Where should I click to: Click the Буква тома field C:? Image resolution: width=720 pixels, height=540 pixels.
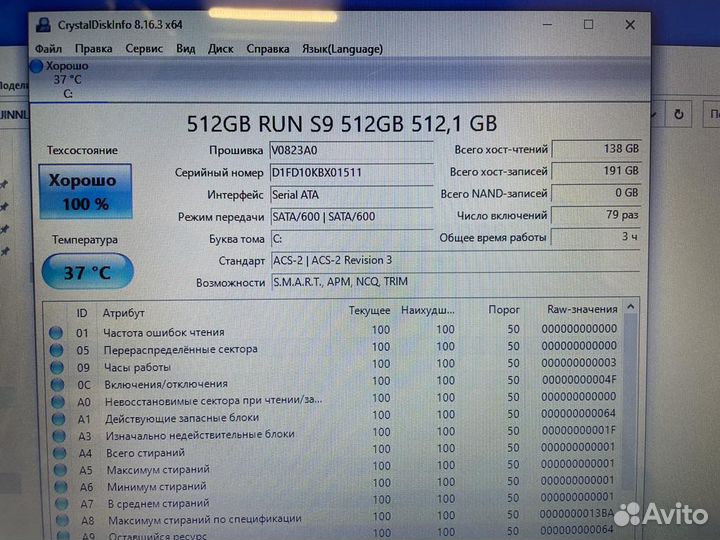point(351,239)
